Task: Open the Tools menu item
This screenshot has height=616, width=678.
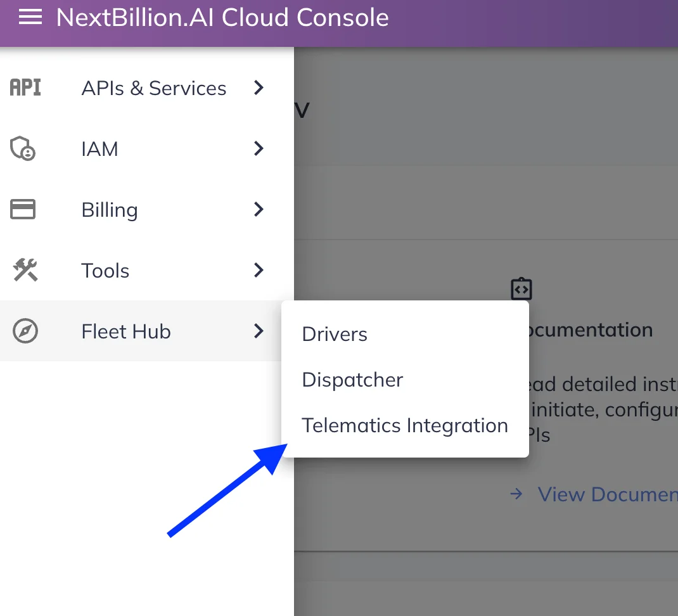Action: point(147,270)
